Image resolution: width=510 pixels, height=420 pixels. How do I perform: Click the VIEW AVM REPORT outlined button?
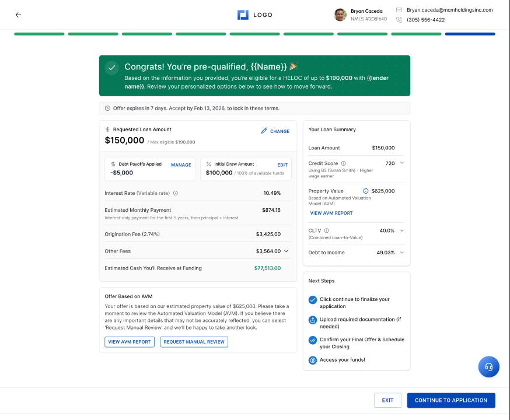tap(130, 342)
